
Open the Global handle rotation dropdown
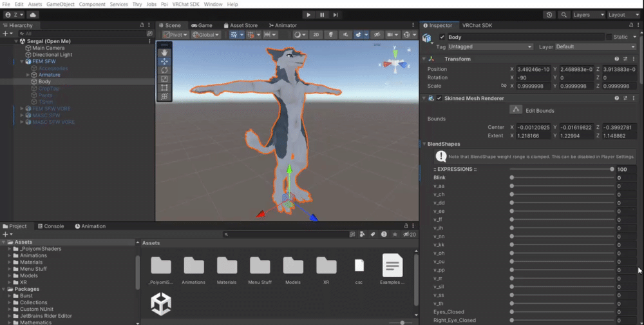206,35
